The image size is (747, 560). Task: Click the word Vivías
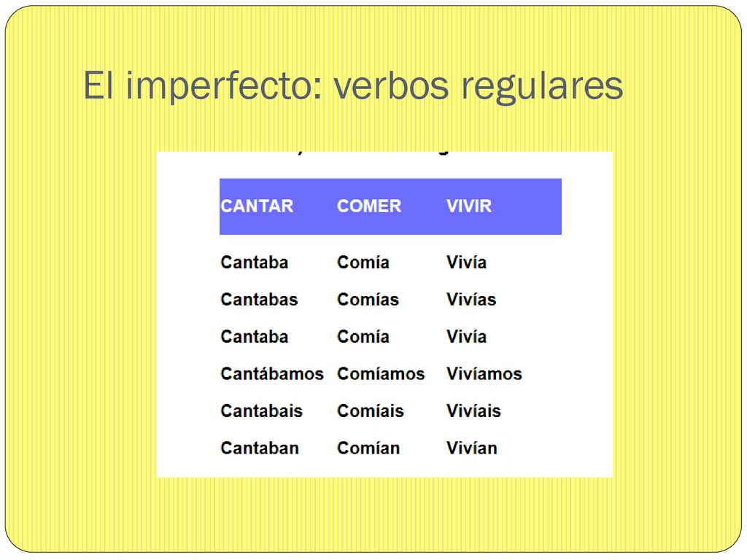471,300
